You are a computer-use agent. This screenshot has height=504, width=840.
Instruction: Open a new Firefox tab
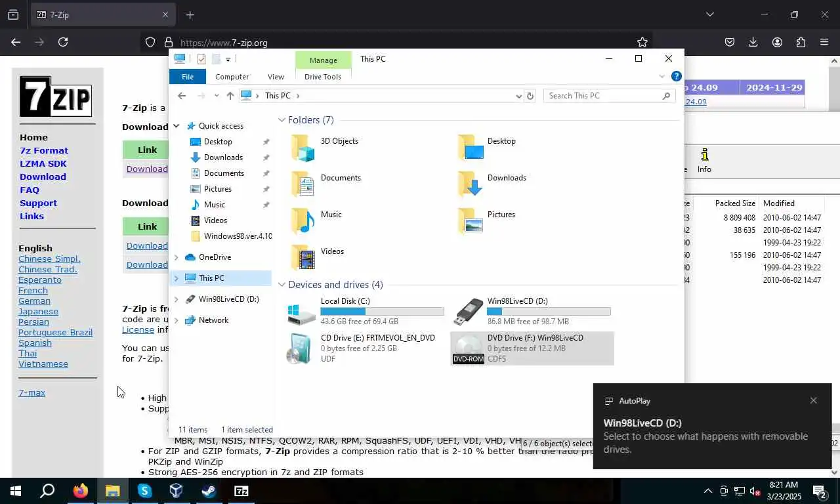click(x=190, y=14)
